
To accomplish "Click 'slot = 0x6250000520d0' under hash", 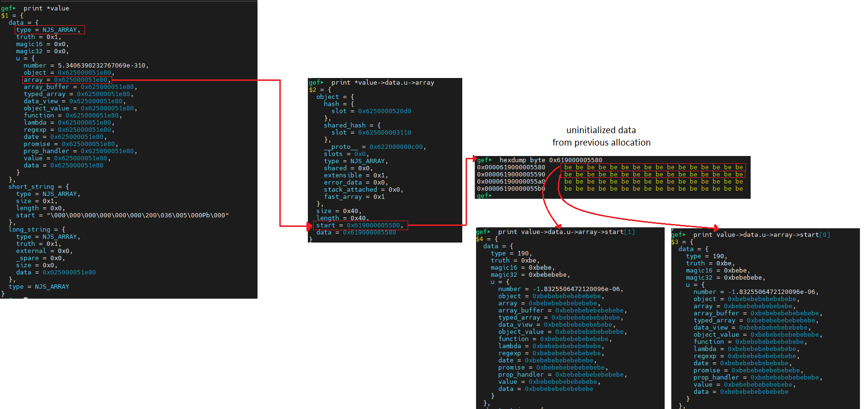I will (371, 111).
